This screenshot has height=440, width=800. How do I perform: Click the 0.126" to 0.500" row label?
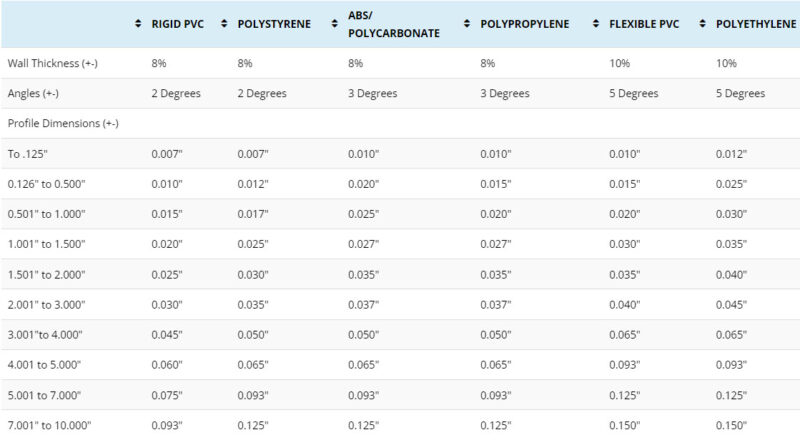[46, 184]
